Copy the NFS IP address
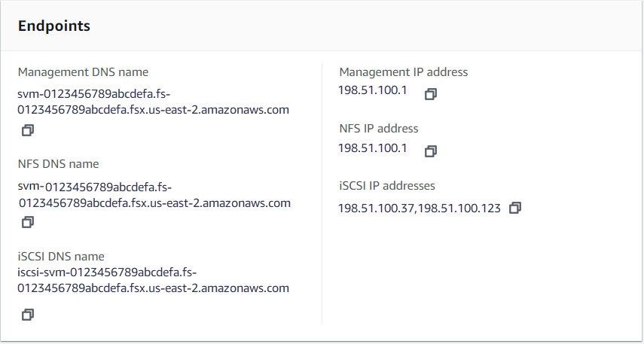The height and width of the screenshot is (344, 644). click(431, 151)
